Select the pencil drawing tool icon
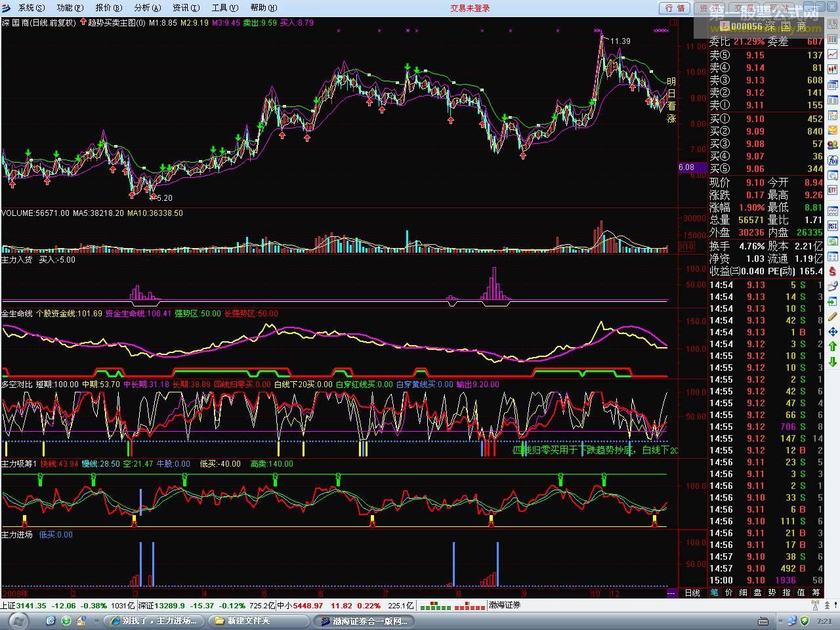The image size is (840, 630). pyautogui.click(x=833, y=316)
